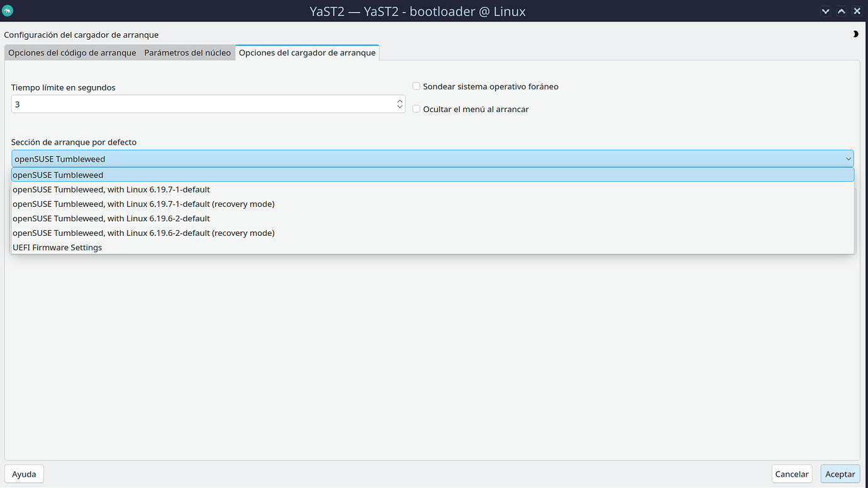Switch to 'Opciones del código de arranque' tab
Image resolution: width=868 pixels, height=488 pixels.
coord(72,53)
